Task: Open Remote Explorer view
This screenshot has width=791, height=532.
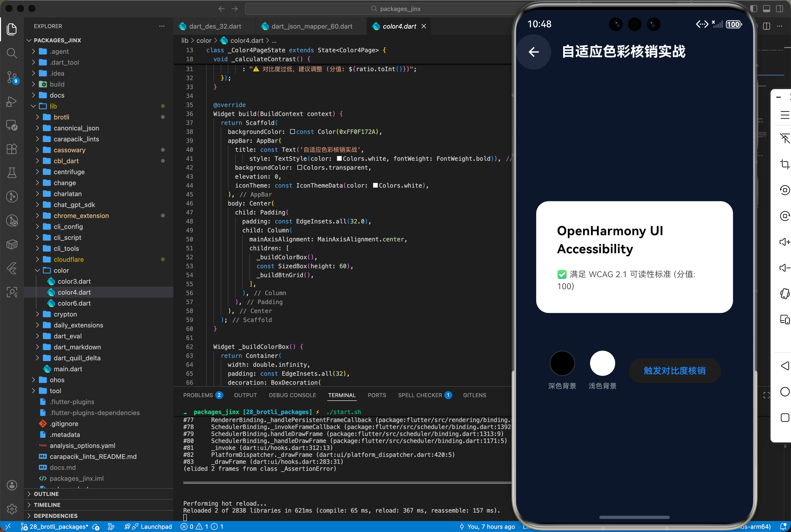Action: click(x=12, y=125)
